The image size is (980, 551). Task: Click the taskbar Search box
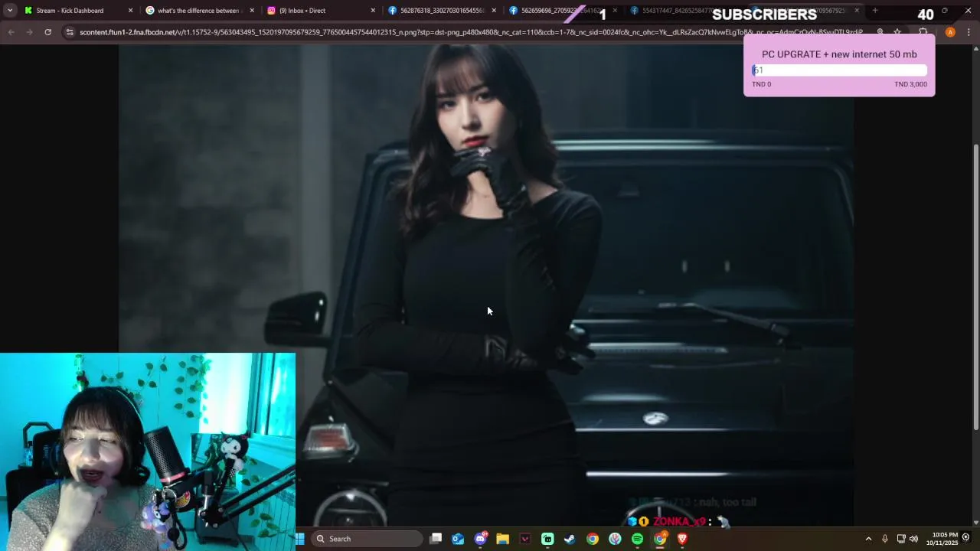click(x=367, y=539)
